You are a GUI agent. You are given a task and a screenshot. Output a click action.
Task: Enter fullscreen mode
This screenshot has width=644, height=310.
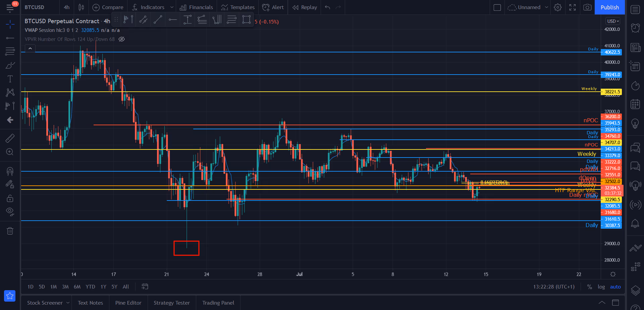coord(572,7)
